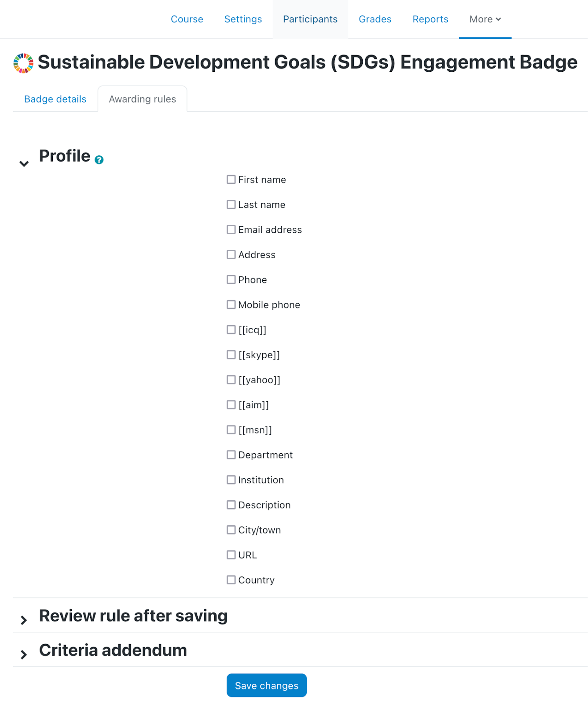Open the Profile help question-mark icon

[x=99, y=160]
